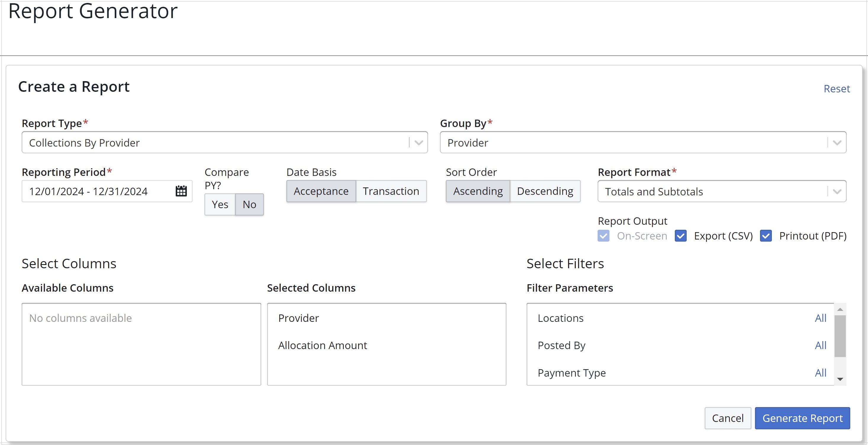Set sort order to Ascending
Viewport: 868px width, 445px height.
478,191
